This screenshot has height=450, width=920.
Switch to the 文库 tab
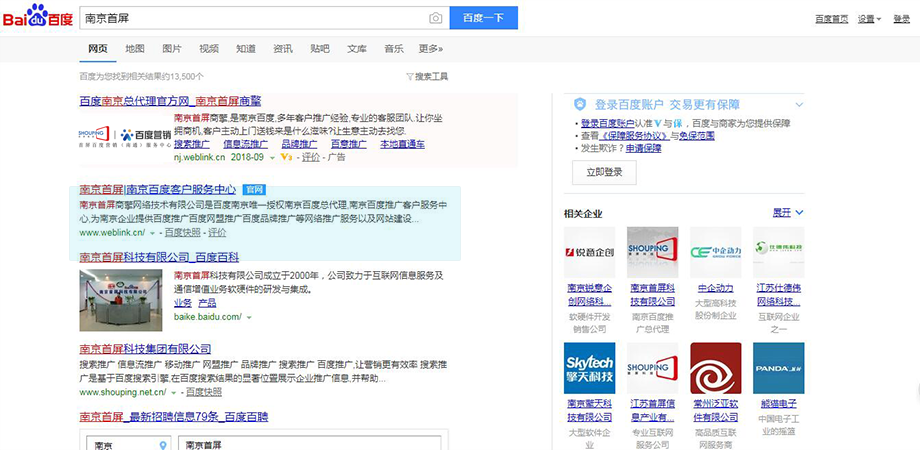click(x=357, y=49)
